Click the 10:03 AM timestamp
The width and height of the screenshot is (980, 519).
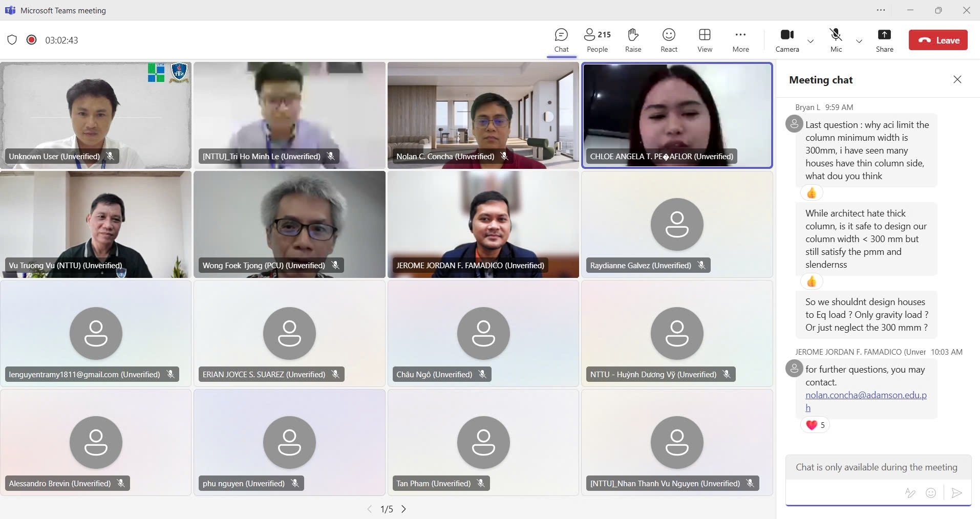pyautogui.click(x=947, y=352)
